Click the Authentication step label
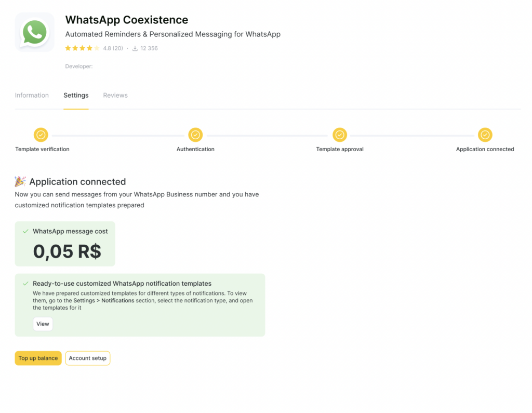532x413 pixels. [195, 149]
